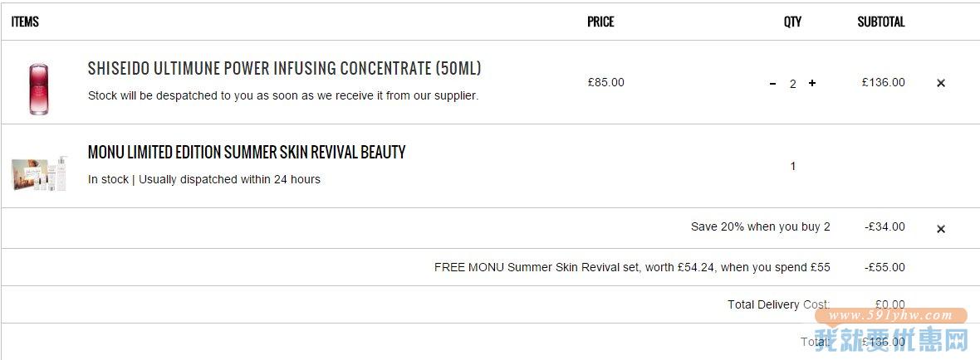Open Shiseido Ultimune Power Infusing Concentrate title
This screenshot has height=360, width=980.
click(x=284, y=68)
